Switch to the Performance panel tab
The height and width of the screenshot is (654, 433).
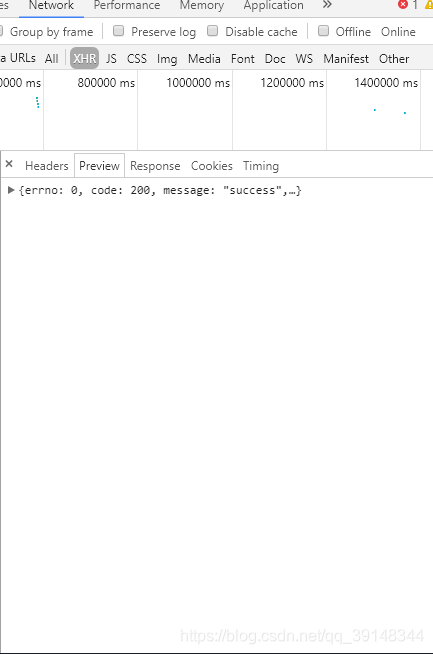pyautogui.click(x=126, y=6)
